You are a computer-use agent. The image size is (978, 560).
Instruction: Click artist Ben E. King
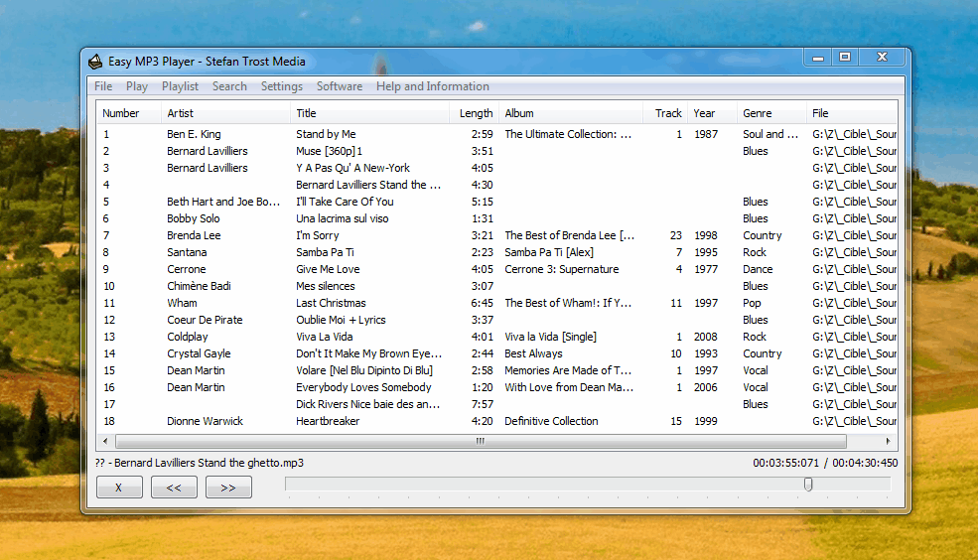(194, 134)
